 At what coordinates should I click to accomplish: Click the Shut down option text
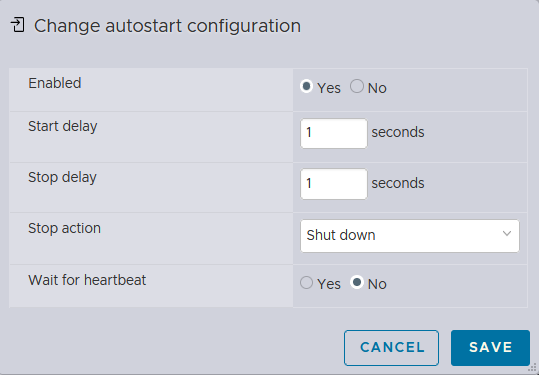point(341,235)
